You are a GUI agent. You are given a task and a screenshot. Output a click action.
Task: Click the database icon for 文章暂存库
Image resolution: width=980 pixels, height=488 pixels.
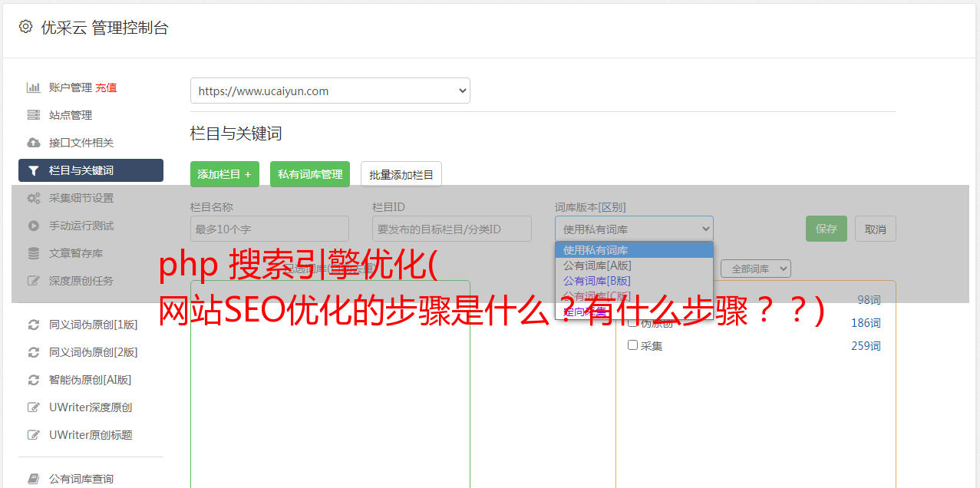pyautogui.click(x=33, y=253)
